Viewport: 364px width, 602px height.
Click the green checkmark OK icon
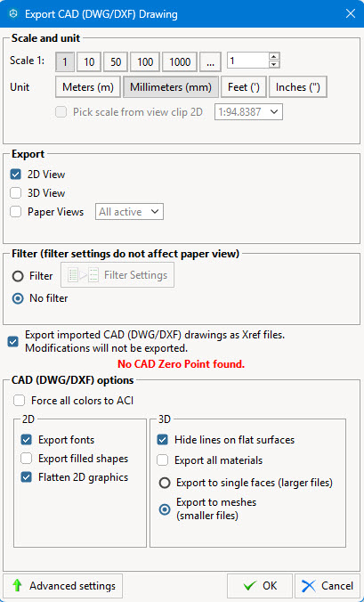[x=250, y=585]
